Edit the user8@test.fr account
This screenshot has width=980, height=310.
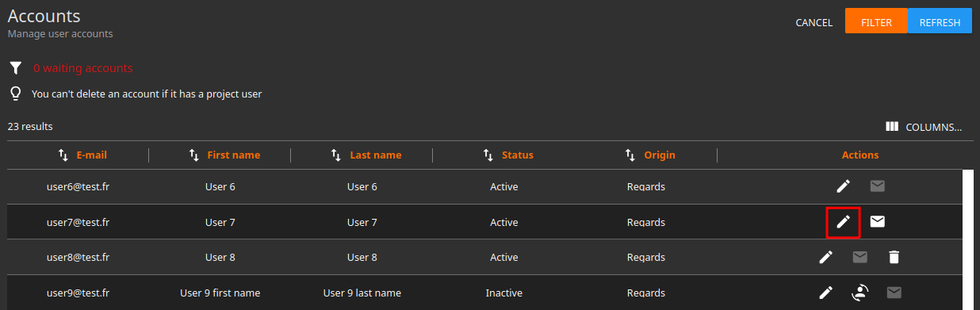tap(826, 257)
